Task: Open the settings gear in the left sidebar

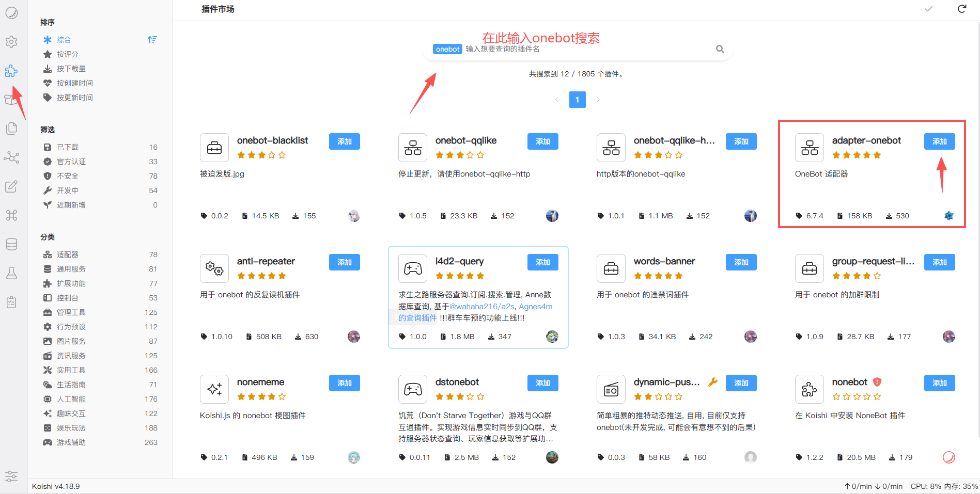Action: pos(11,42)
